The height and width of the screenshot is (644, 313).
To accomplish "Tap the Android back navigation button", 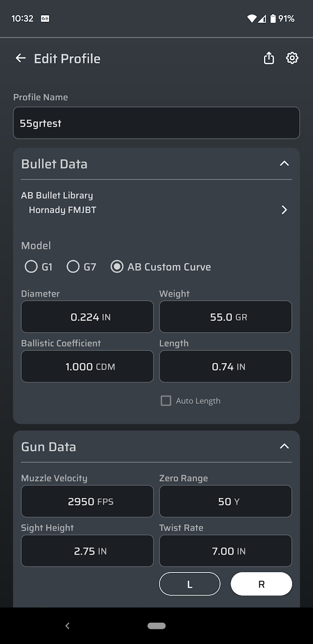I will (67, 626).
